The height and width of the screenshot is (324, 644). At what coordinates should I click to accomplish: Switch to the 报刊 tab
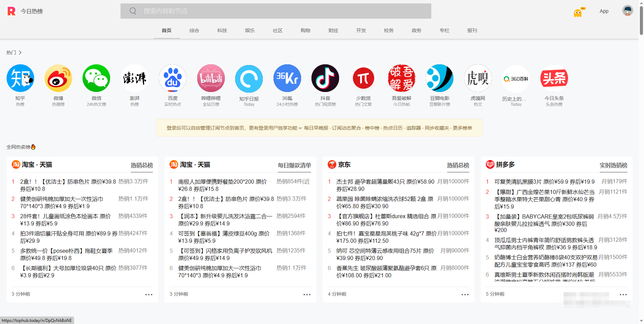click(x=472, y=30)
